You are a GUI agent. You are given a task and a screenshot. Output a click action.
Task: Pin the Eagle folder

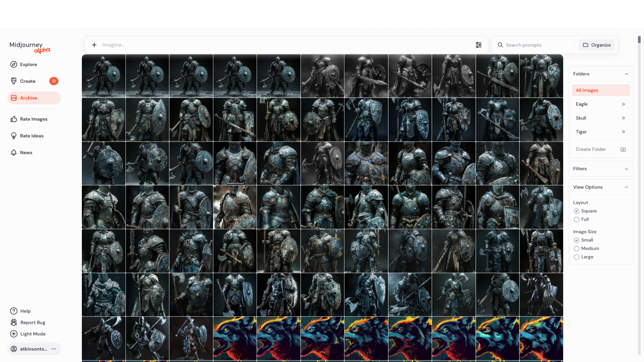click(624, 104)
